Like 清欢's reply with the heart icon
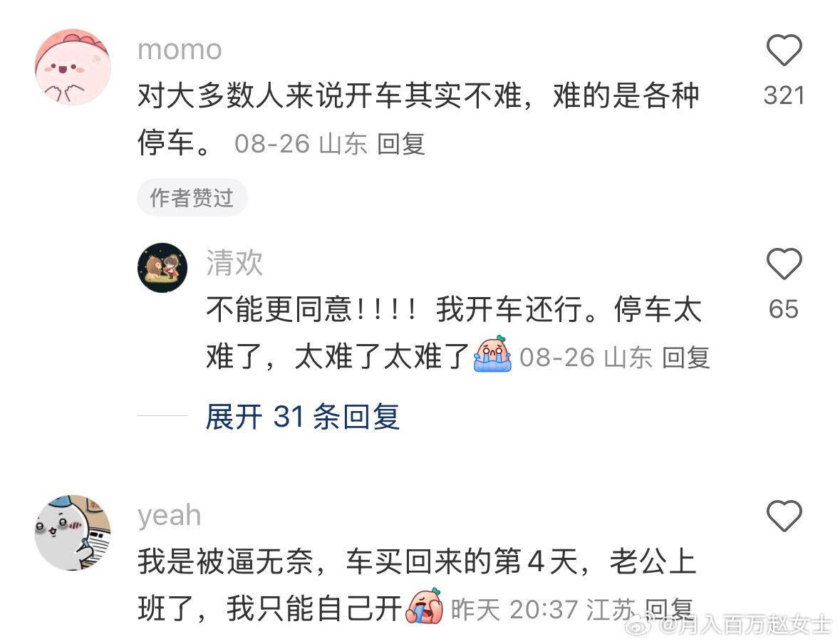 coord(784,264)
